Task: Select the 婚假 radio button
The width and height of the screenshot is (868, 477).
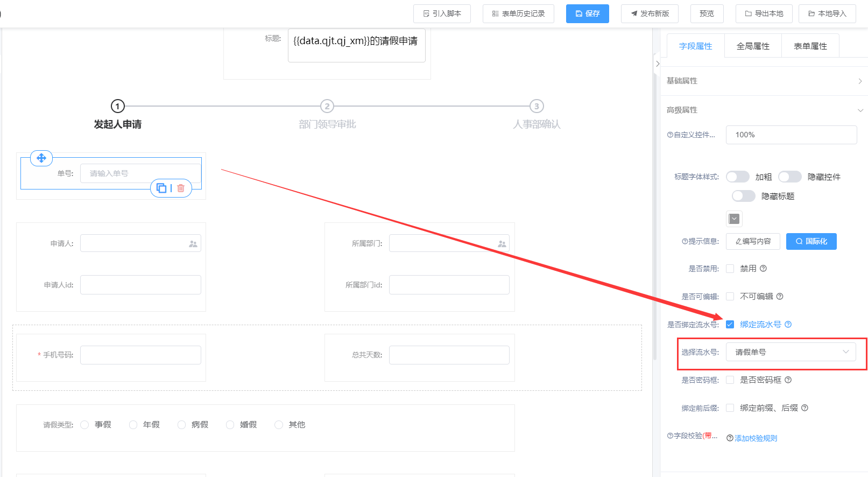Action: click(x=230, y=425)
